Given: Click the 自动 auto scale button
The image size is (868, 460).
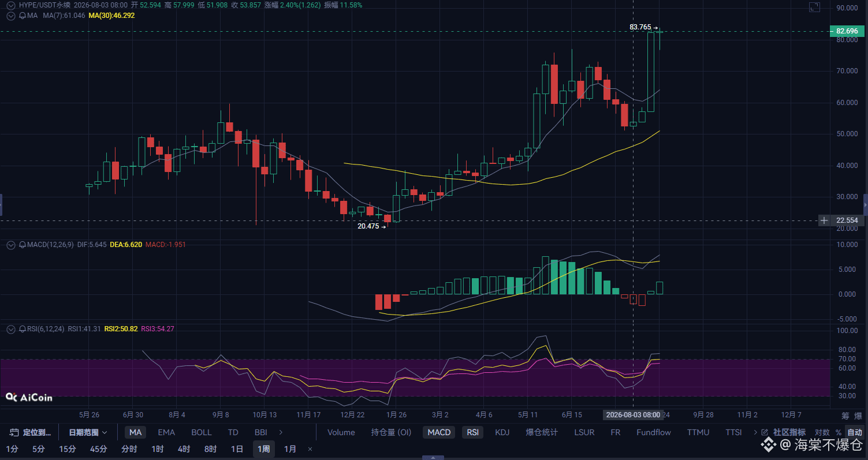Looking at the screenshot, I should pos(854,432).
